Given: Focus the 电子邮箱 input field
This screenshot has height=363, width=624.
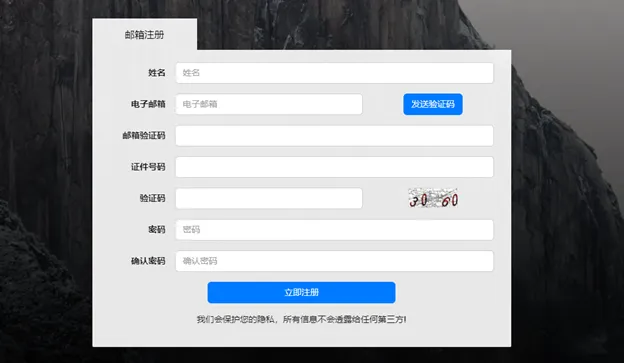Looking at the screenshot, I should click(269, 104).
